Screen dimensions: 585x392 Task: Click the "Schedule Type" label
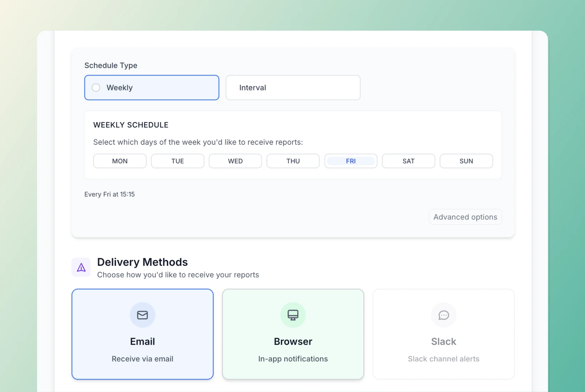(111, 66)
